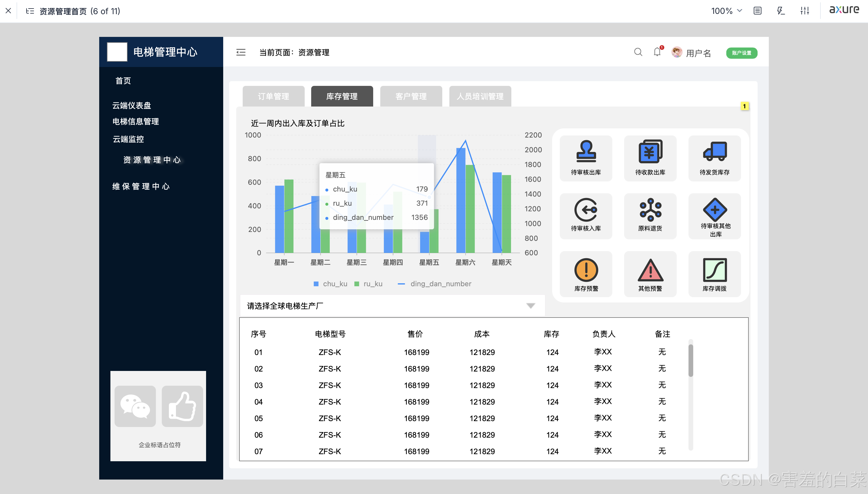Expand the 请选择全球电梯生产厂 dropdown

pyautogui.click(x=530, y=306)
